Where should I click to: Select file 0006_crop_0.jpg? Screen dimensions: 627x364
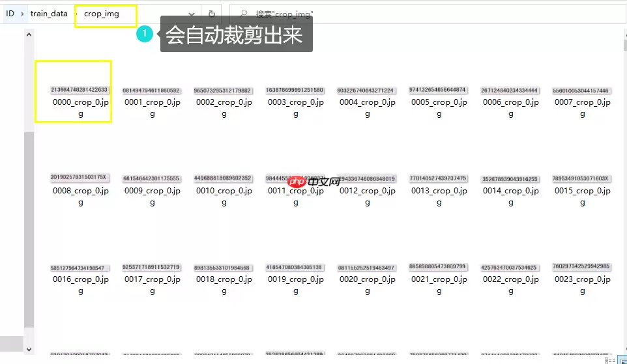click(x=510, y=102)
